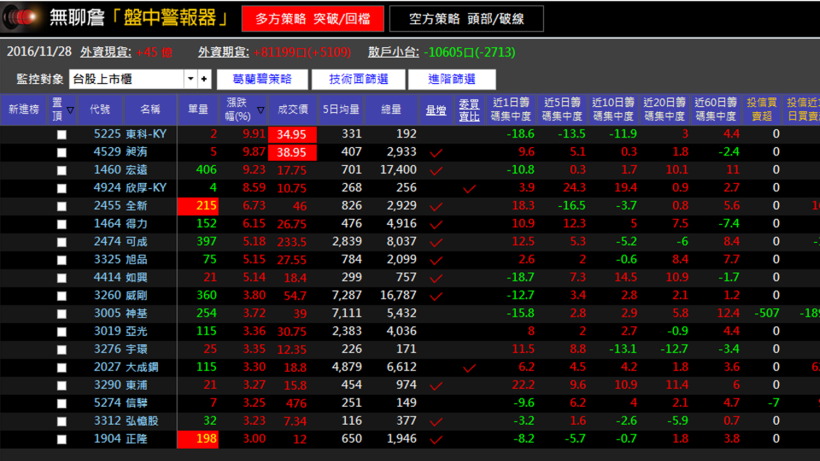The width and height of the screenshot is (820, 461).
Task: Select the date text 2016/11/28
Action: [39, 52]
